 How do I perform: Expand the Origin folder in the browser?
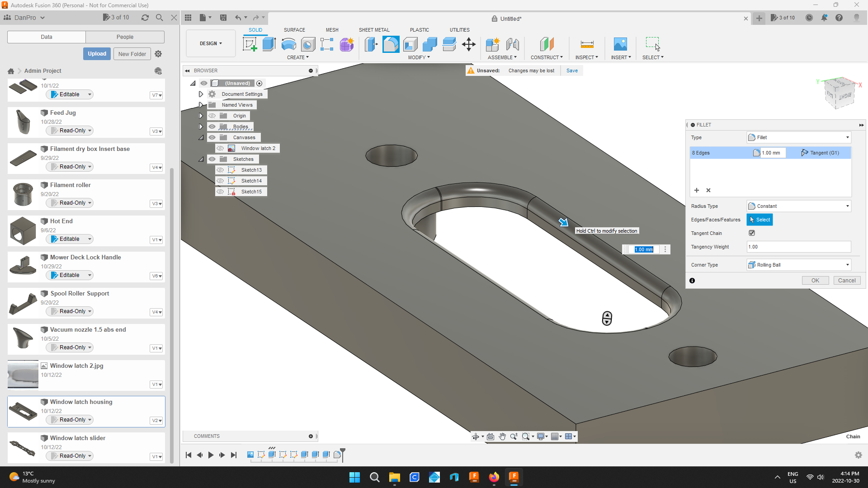(201, 115)
